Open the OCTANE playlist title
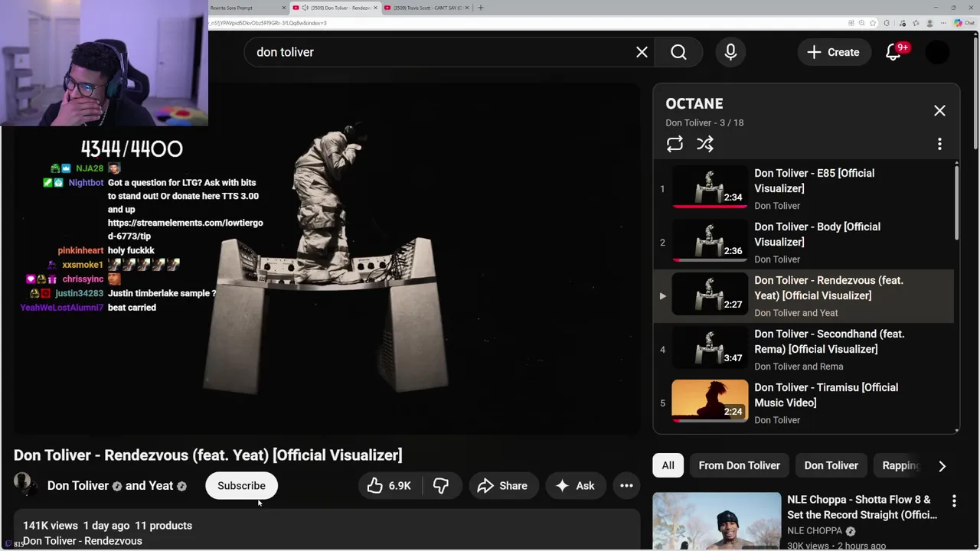Screen dimensions: 980x551 694,103
